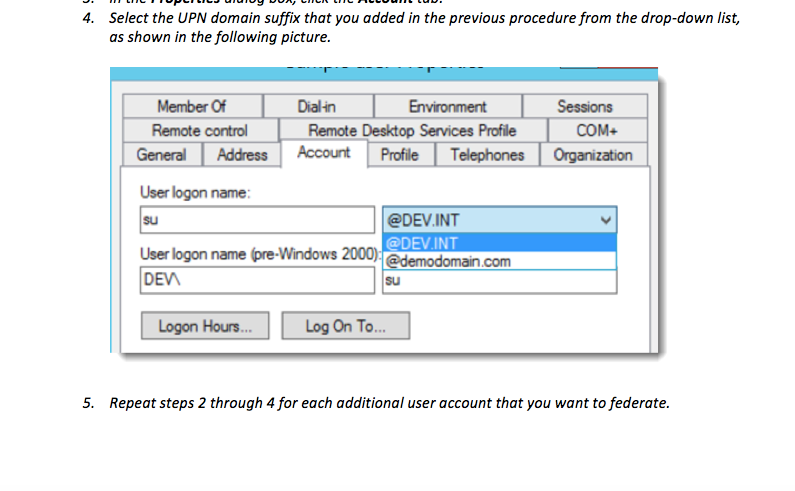Open the Member Of tab

tap(192, 106)
